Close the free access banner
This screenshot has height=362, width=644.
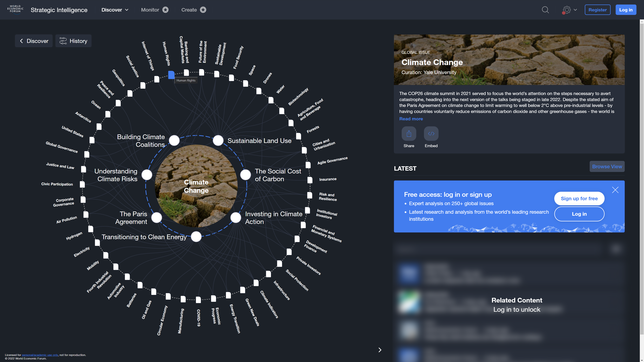click(x=615, y=190)
